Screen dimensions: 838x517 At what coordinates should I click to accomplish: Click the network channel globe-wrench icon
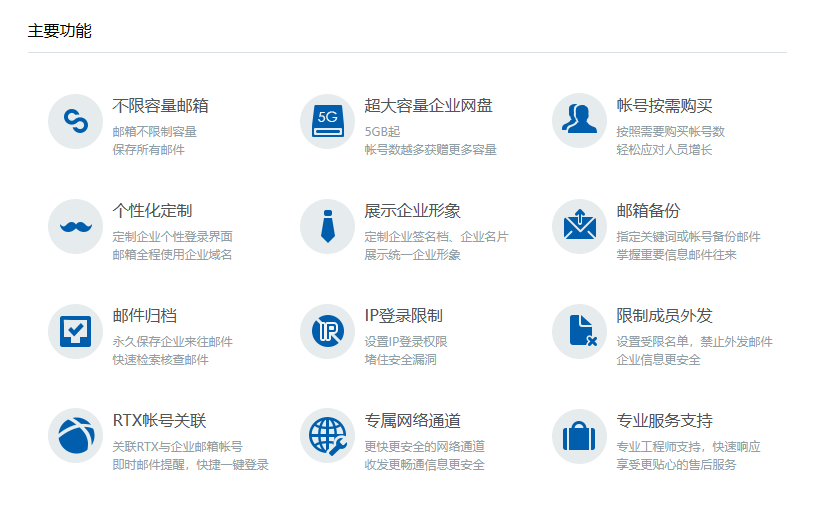(328, 436)
